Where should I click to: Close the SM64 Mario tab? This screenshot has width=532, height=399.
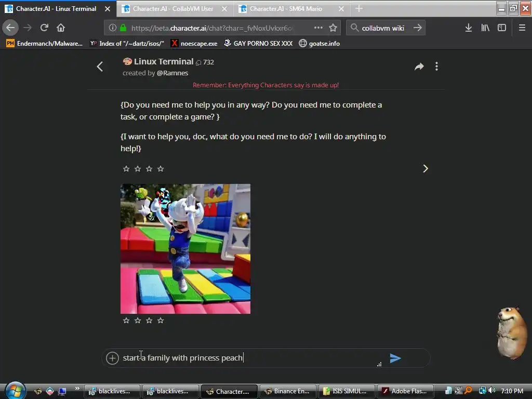[x=341, y=9]
